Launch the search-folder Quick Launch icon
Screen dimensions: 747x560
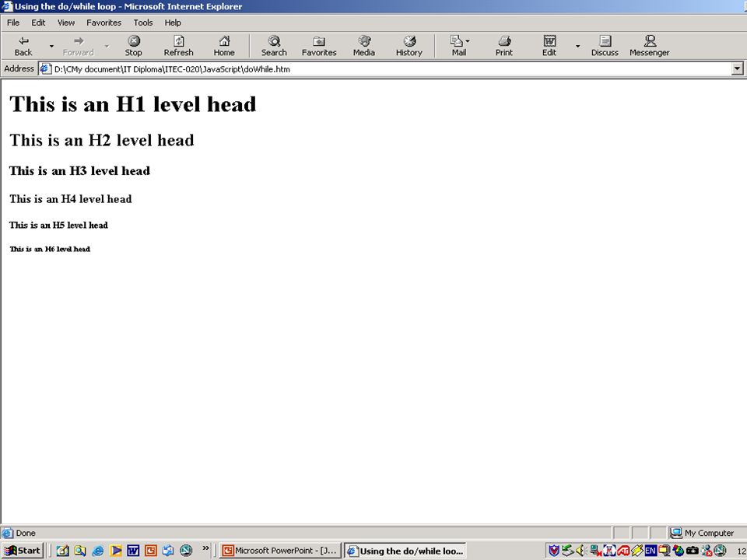pos(80,551)
